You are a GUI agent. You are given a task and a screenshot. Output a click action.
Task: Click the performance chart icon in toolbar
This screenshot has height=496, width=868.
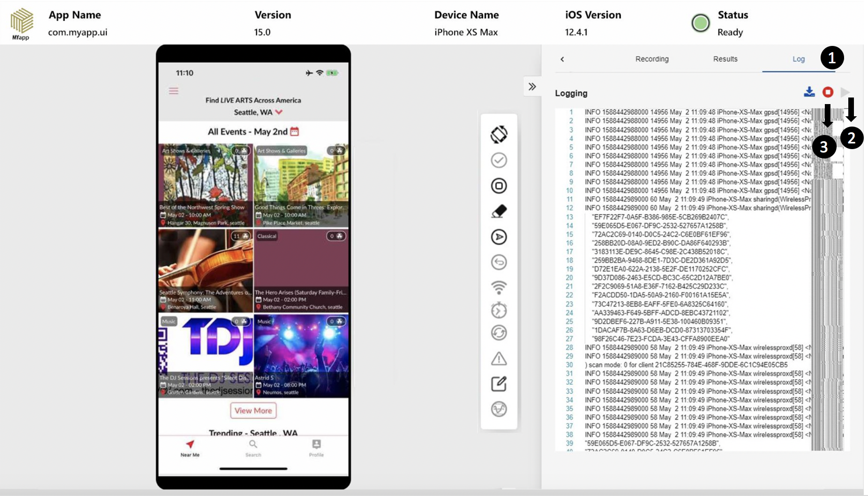[x=499, y=409]
